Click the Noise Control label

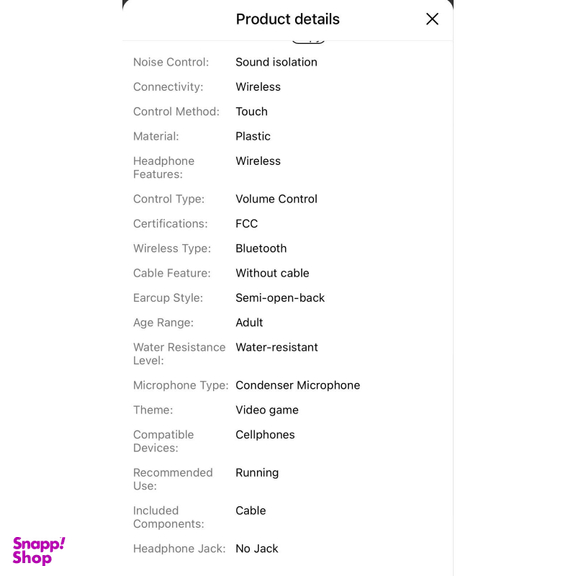click(171, 62)
